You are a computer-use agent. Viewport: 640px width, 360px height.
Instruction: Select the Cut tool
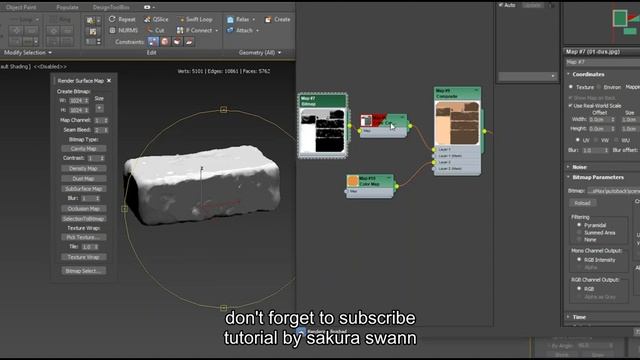(x=156, y=30)
